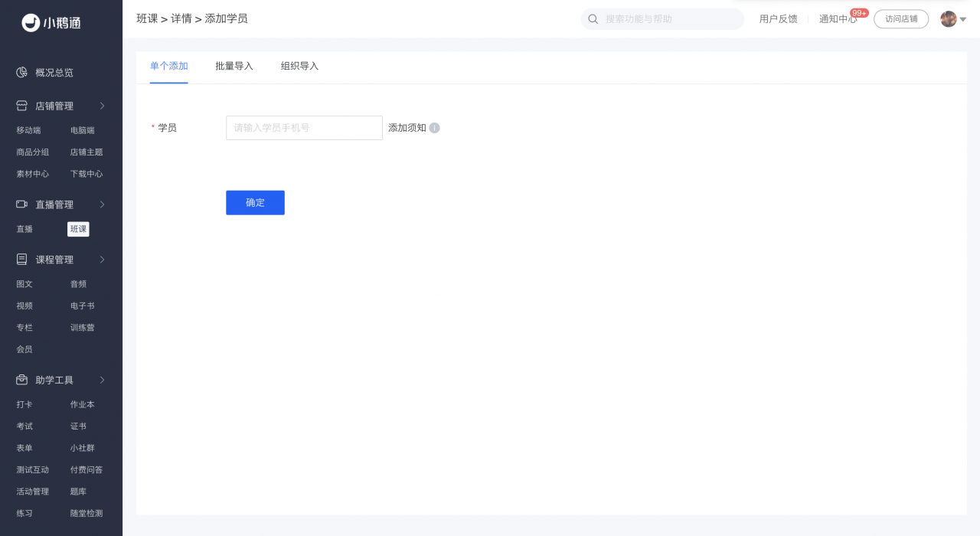This screenshot has height=536, width=980.
Task: Click the Xiaoetong logo icon
Action: click(x=31, y=23)
